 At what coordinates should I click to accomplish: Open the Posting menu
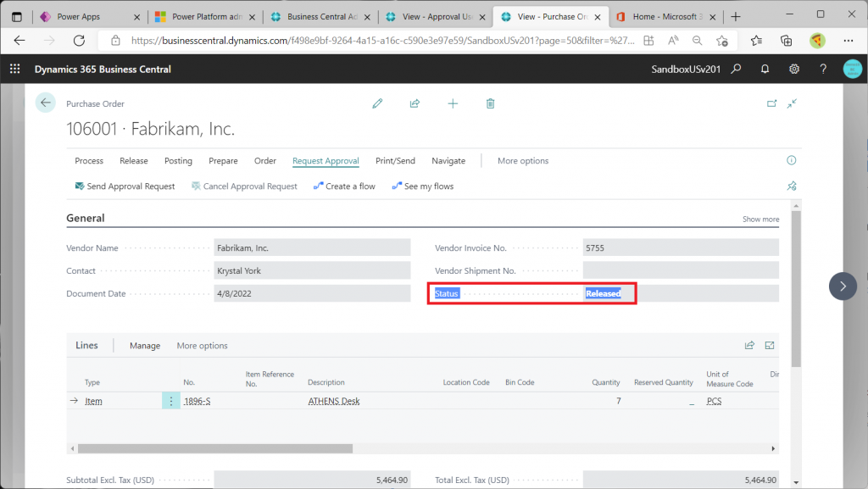pyautogui.click(x=178, y=160)
